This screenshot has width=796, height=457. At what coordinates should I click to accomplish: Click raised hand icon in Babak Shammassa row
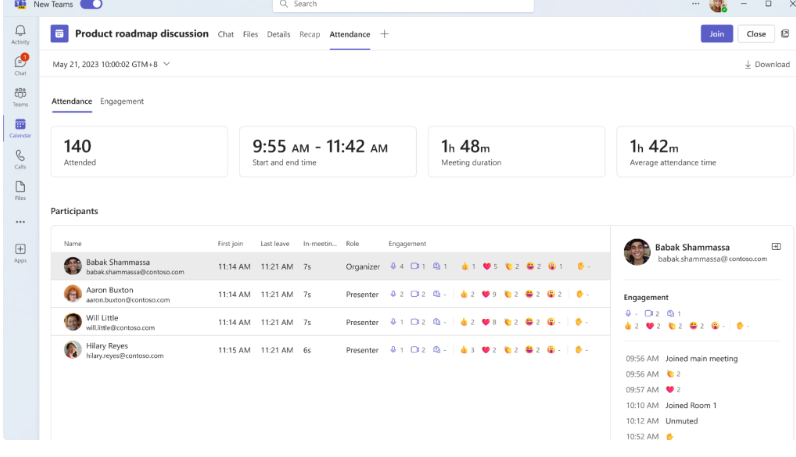tap(580, 266)
